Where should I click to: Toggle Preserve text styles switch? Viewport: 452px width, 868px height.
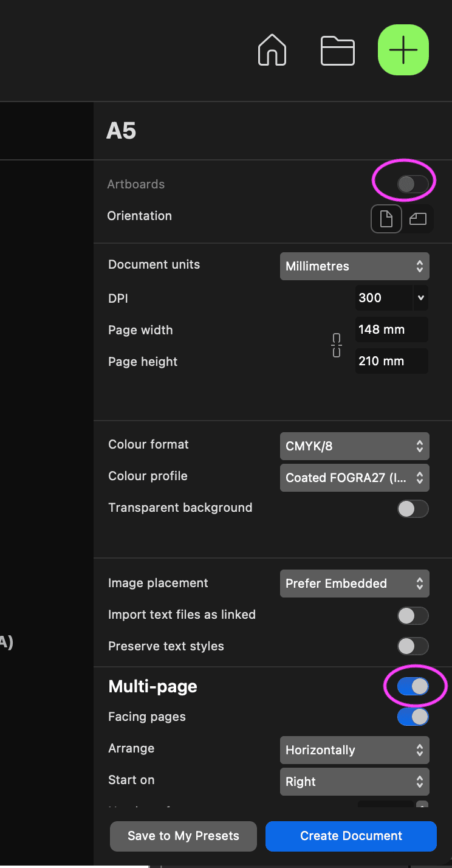413,646
